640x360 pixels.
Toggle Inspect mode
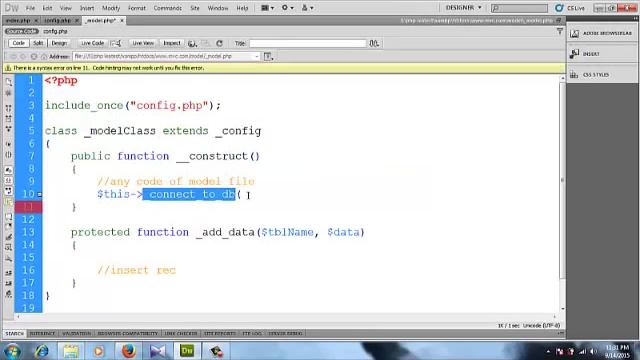click(172, 43)
